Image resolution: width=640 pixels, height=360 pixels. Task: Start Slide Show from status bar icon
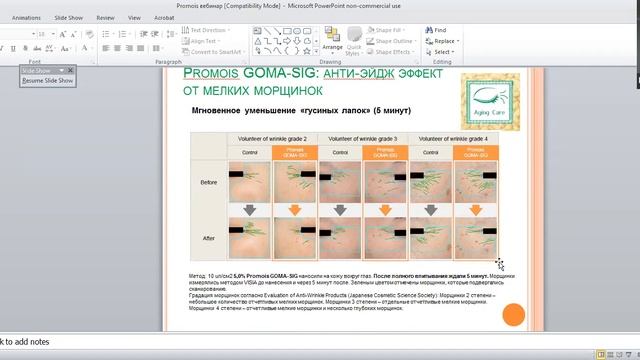(x=629, y=355)
